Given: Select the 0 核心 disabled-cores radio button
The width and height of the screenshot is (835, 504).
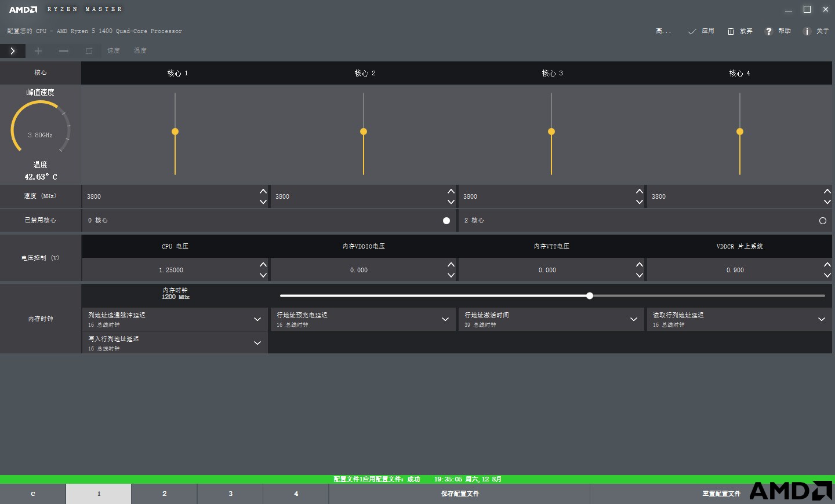Looking at the screenshot, I should click(x=446, y=221).
